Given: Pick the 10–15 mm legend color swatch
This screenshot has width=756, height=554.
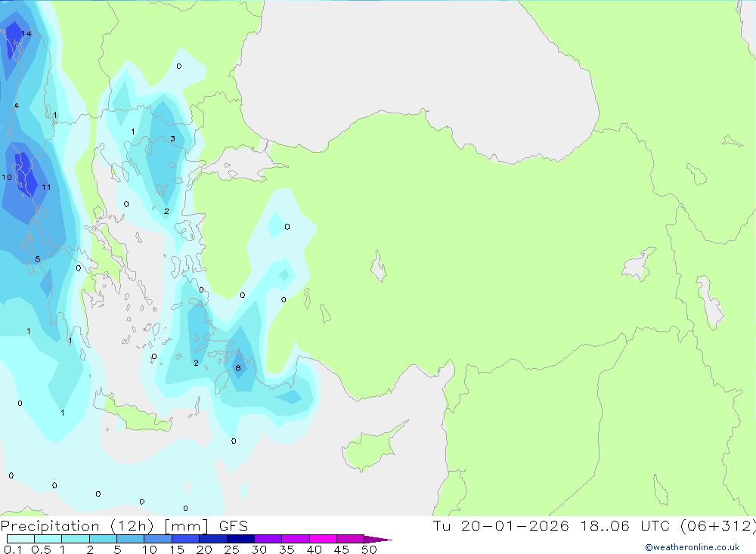Looking at the screenshot, I should pyautogui.click(x=158, y=539).
